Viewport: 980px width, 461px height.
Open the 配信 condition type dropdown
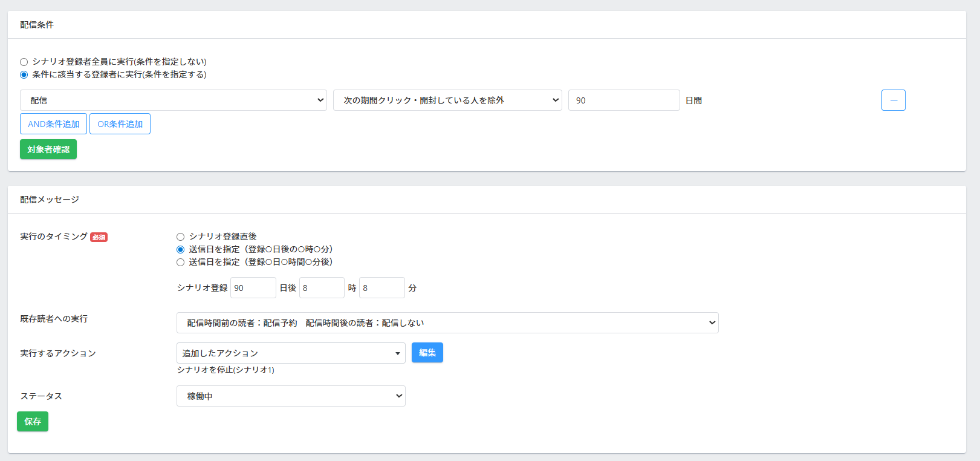point(173,100)
